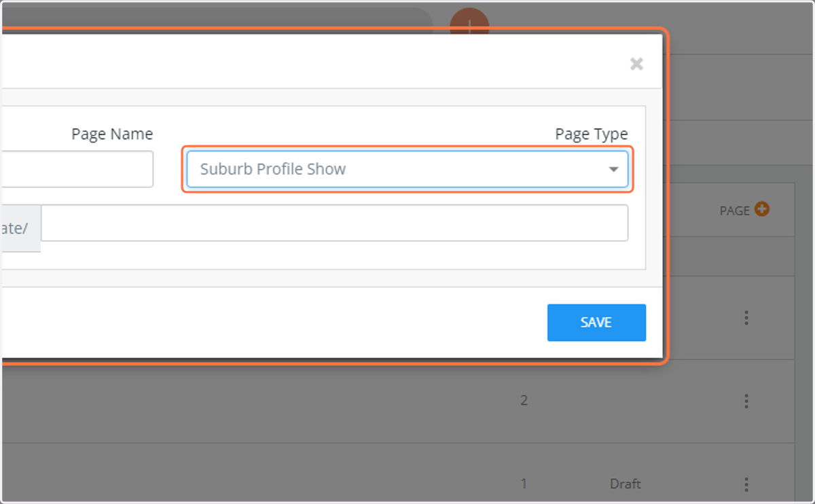Click the Page Name label
The height and width of the screenshot is (504, 815).
[x=112, y=134]
